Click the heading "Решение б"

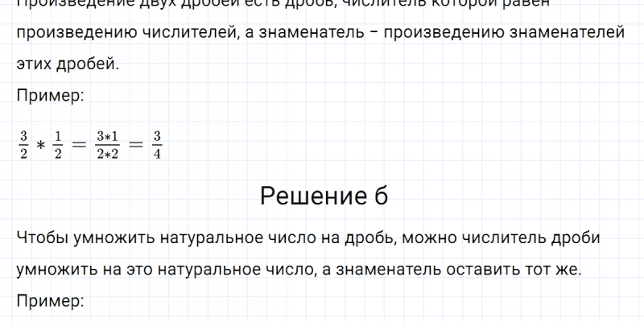[x=324, y=196]
